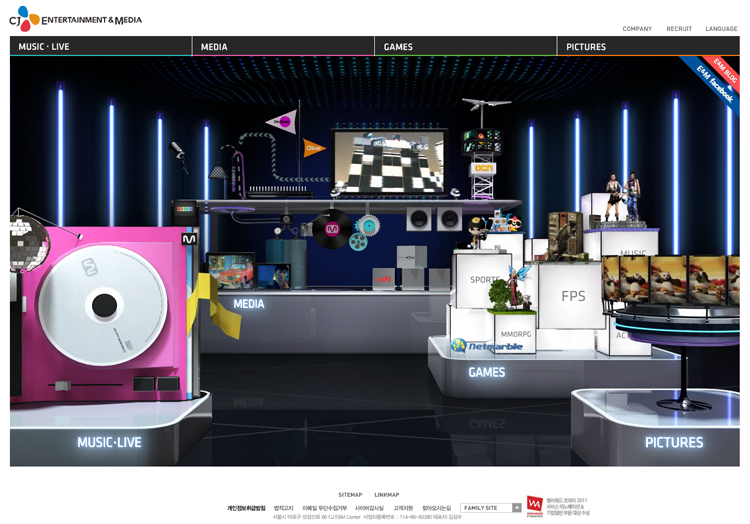Click the soldier figure above FPS cube
Image resolution: width=750 pixels, height=524 pixels.
[x=565, y=236]
